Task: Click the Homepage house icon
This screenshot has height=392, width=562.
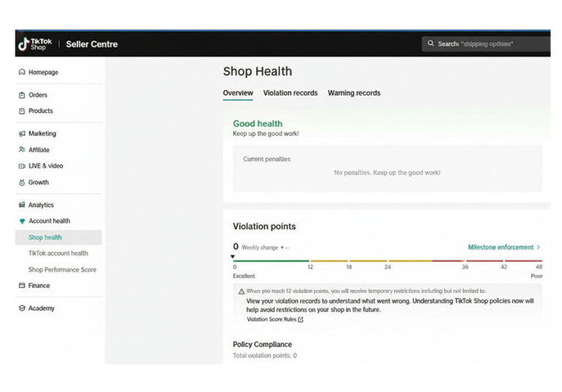Action: 22,72
